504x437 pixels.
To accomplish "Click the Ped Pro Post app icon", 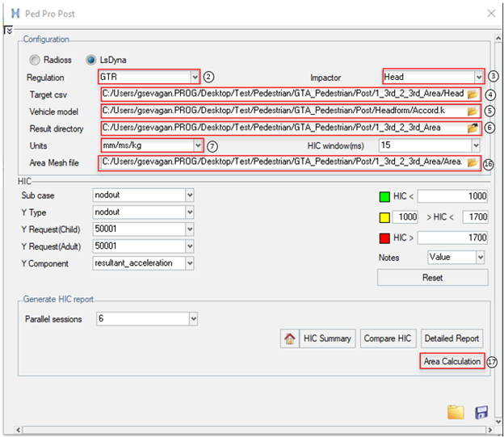I will click(15, 14).
